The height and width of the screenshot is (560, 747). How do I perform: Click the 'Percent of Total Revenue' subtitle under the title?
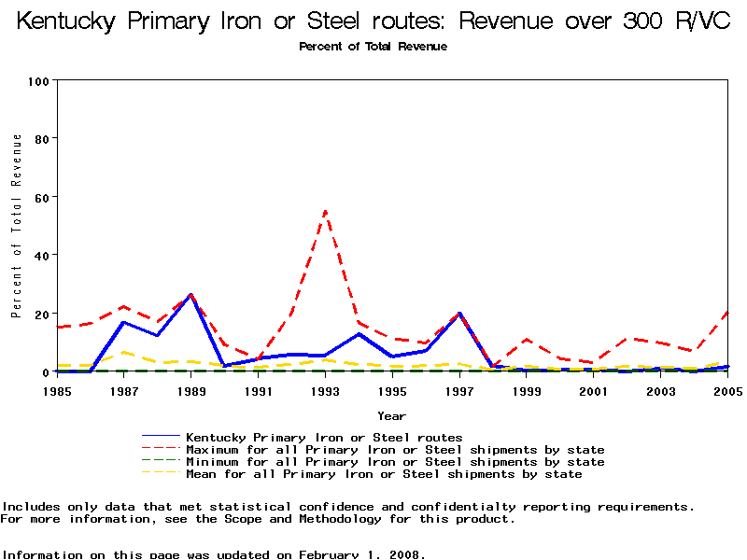[373, 47]
